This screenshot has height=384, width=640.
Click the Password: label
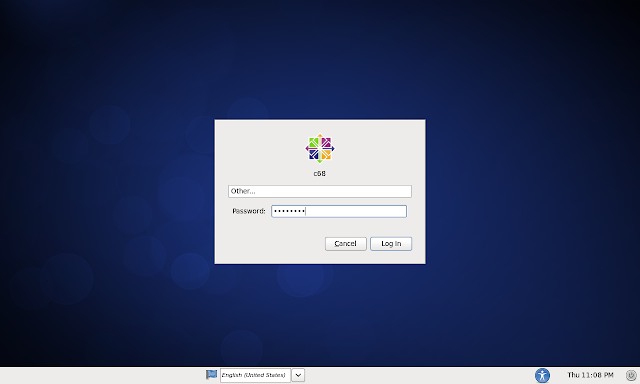(x=249, y=211)
